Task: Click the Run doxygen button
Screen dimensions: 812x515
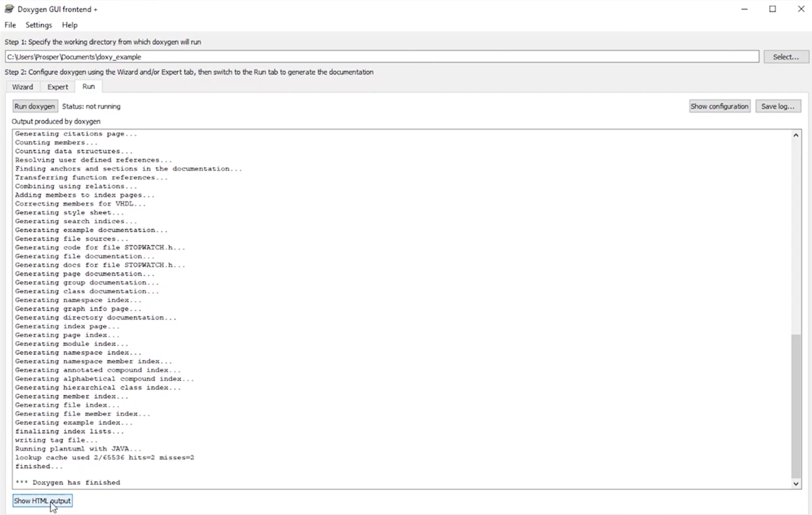Action: [35, 106]
